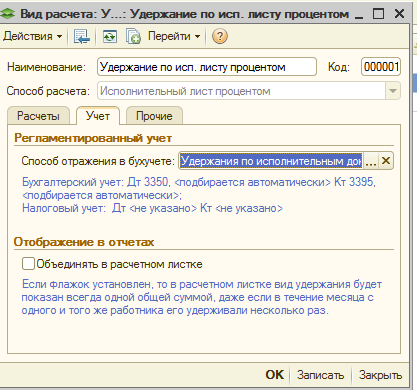Select the Учет tab
The image size is (417, 390).
pyautogui.click(x=98, y=116)
